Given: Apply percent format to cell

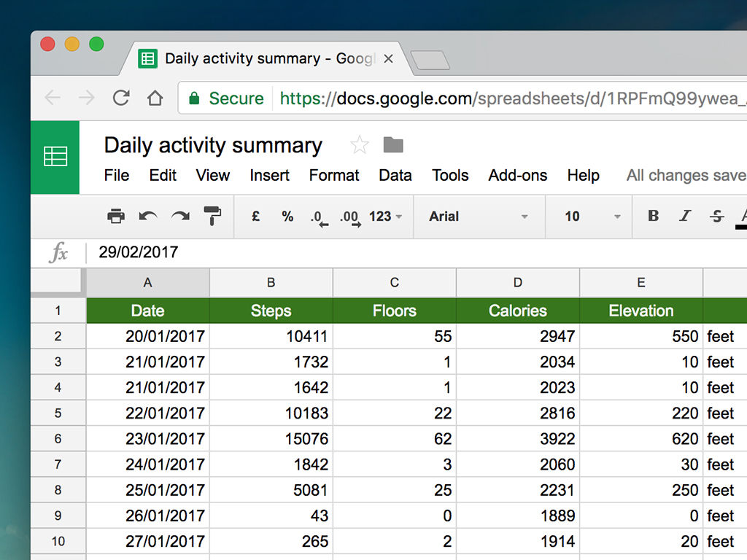Looking at the screenshot, I should [287, 216].
